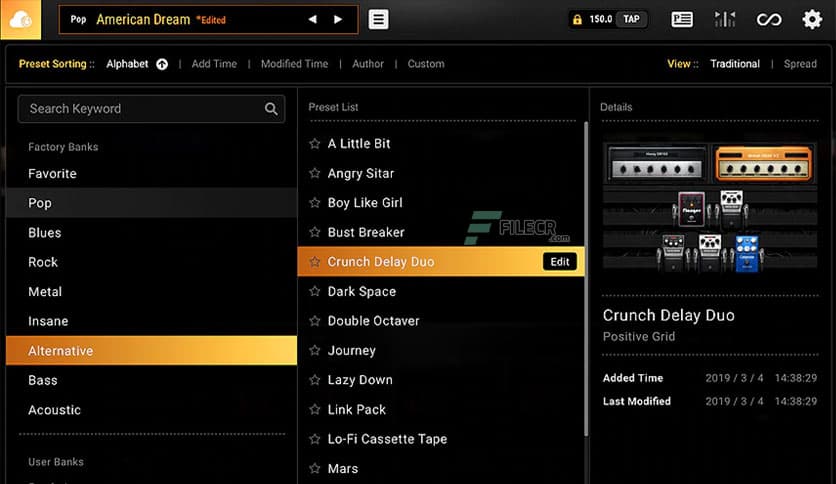
Task: Select the Mars preset
Action: click(441, 469)
